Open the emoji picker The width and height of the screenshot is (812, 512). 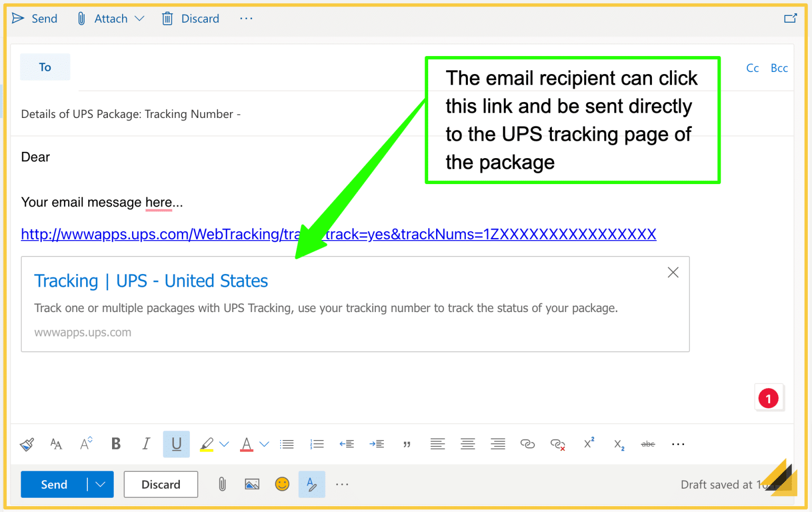[282, 484]
